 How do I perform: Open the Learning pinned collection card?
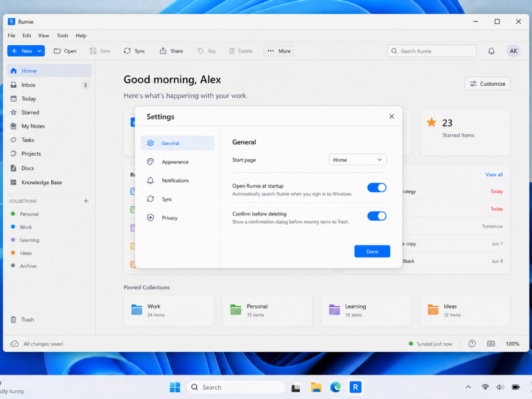coord(366,311)
